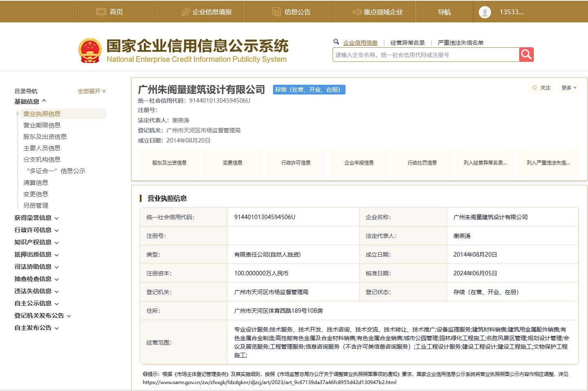Click the approval date 2024年06月05日
588x391 pixels.
coord(475,273)
